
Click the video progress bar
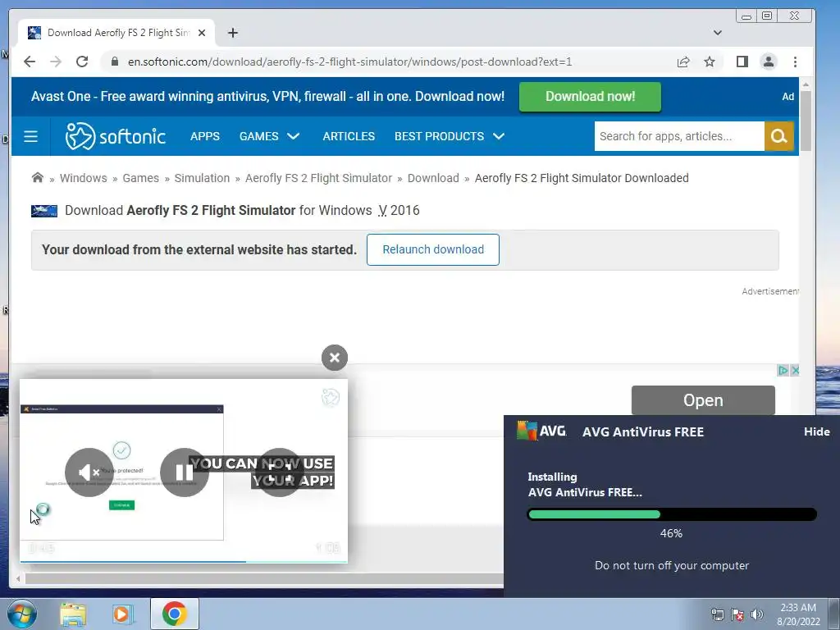point(184,561)
